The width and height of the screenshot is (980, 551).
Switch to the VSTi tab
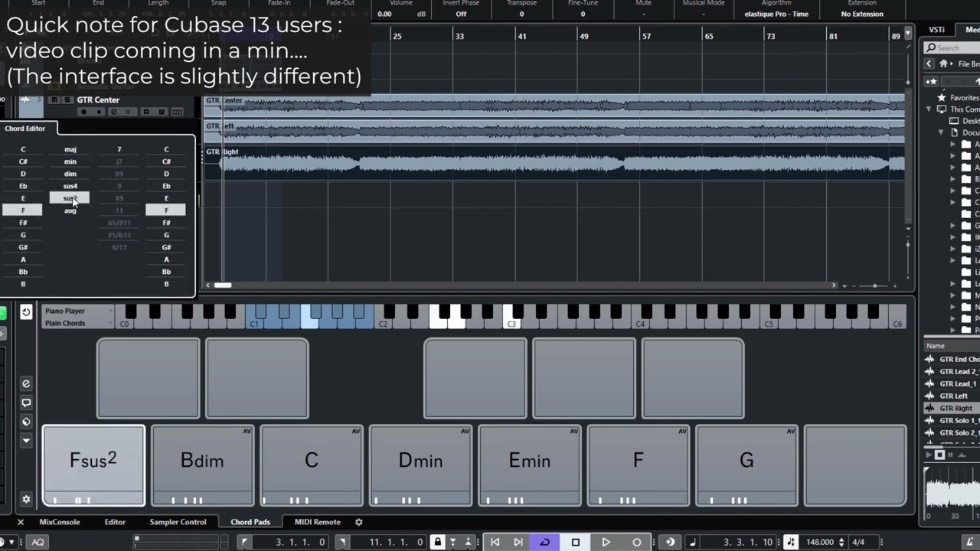(x=937, y=30)
